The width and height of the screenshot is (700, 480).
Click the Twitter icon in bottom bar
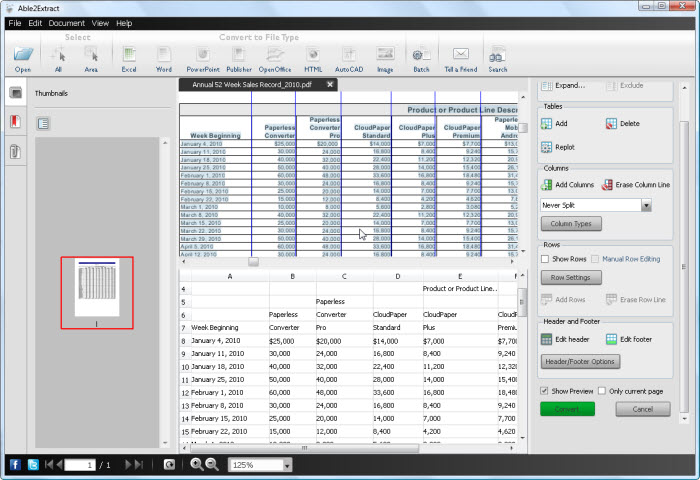click(x=33, y=465)
